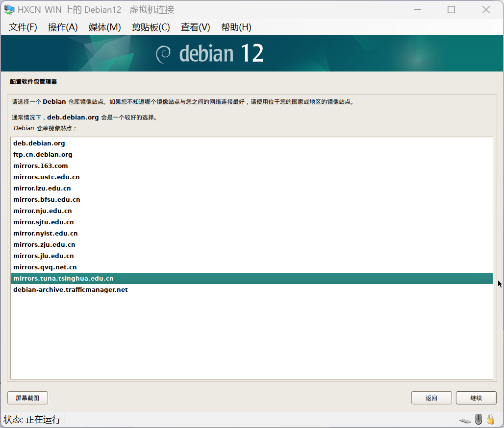Screen dimensions: 504x428
Task: Click the 配置软件包管理器 heading
Action: pos(33,82)
